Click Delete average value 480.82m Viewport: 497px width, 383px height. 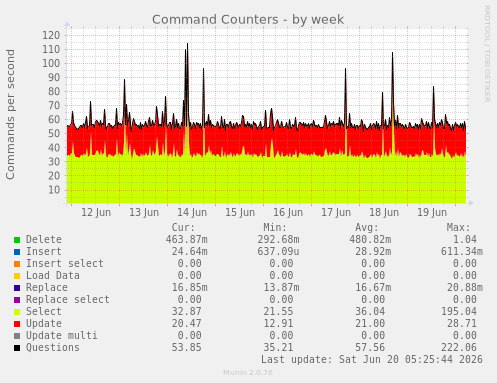[370, 239]
